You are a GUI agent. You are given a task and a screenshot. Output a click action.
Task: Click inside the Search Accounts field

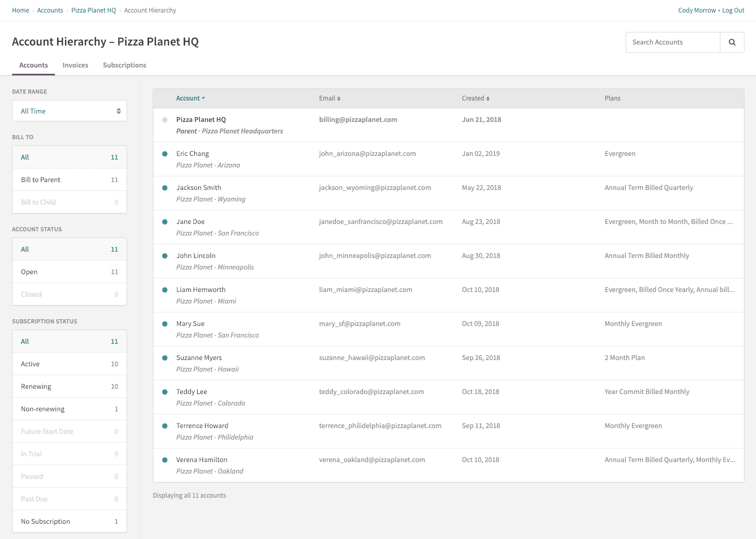click(x=673, y=42)
